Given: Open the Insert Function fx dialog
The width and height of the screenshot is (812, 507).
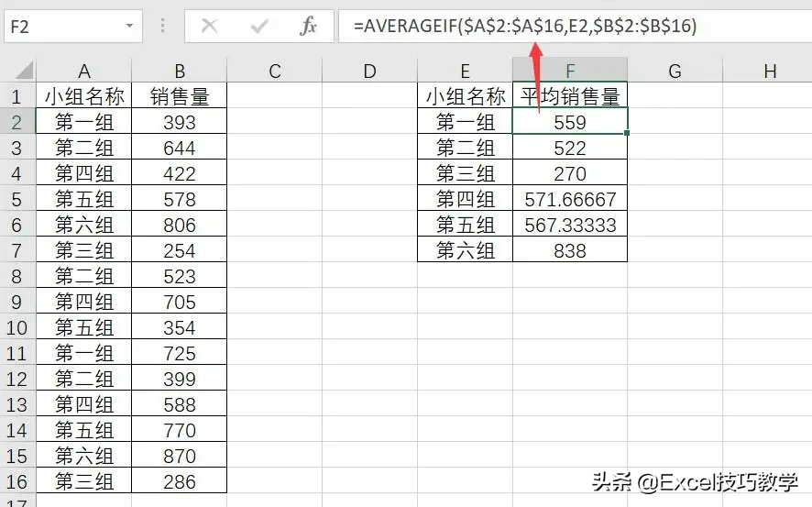Looking at the screenshot, I should [308, 26].
